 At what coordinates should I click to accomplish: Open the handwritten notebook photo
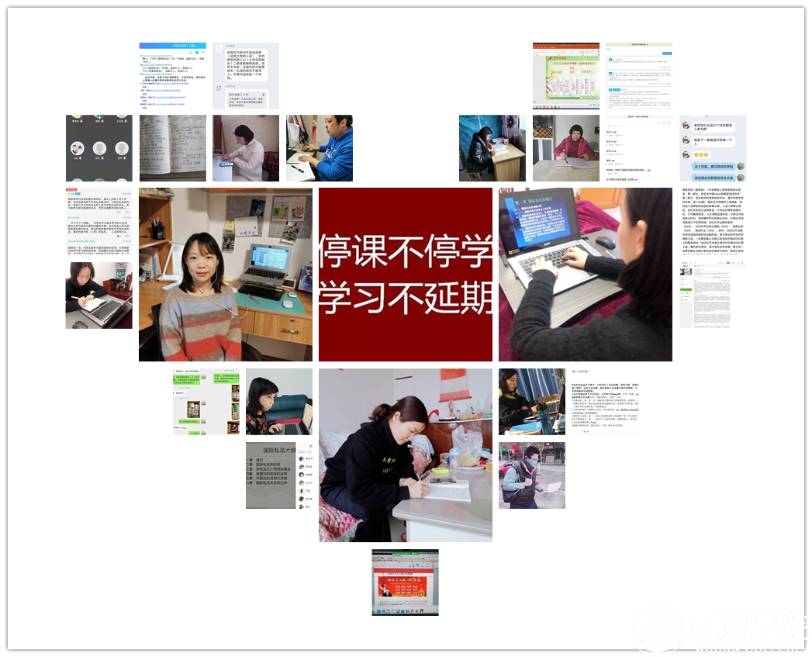172,148
